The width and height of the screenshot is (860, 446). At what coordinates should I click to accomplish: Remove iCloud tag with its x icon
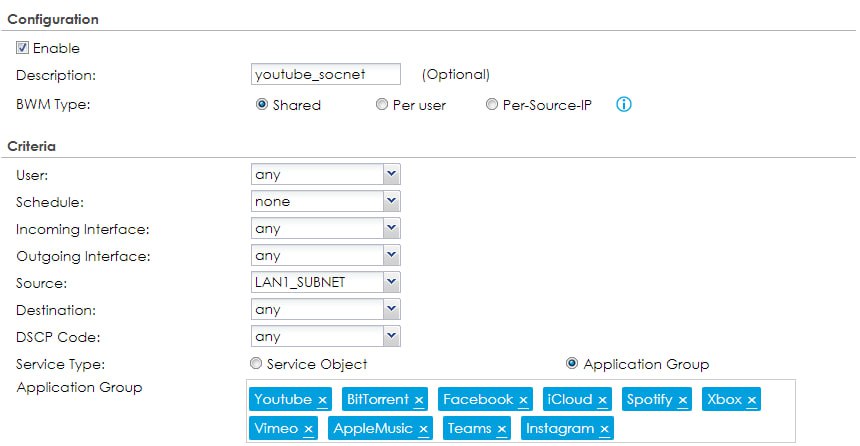click(602, 400)
